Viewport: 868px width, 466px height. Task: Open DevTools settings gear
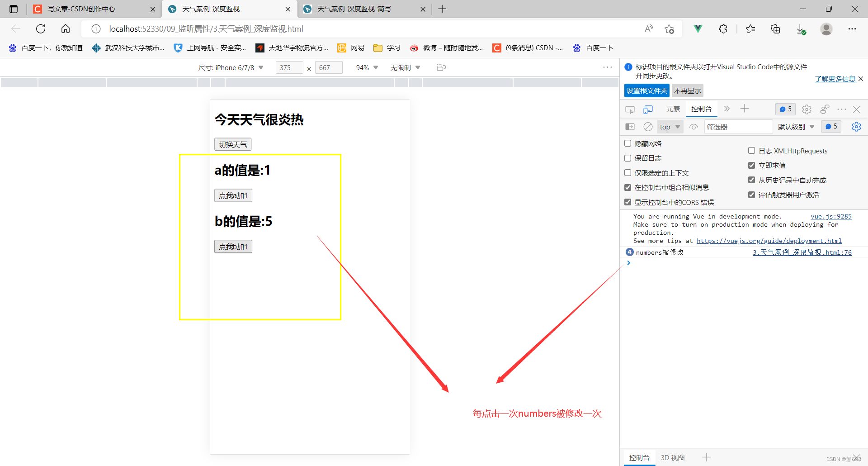point(807,109)
